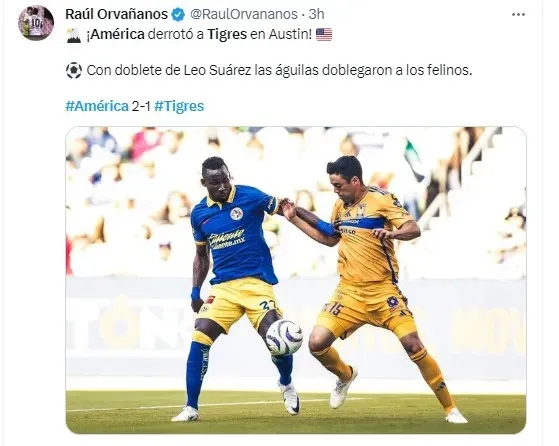The height and width of the screenshot is (446, 559).
Task: Click the eagle emoji before ¡América
Action: pos(74,35)
